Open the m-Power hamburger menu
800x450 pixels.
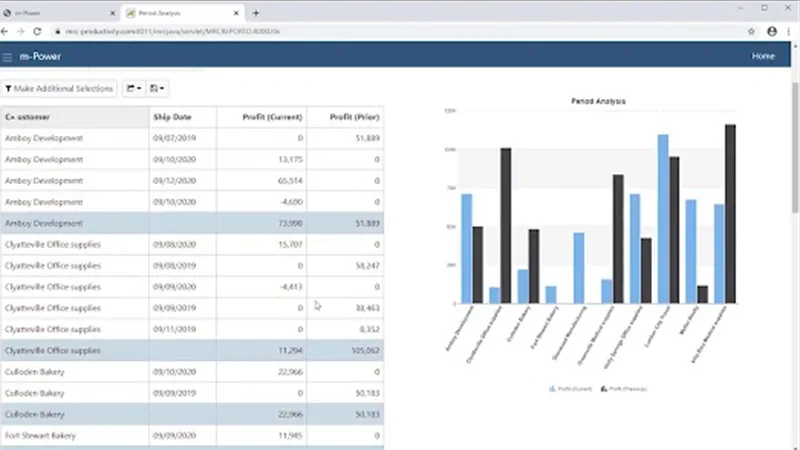[x=7, y=57]
